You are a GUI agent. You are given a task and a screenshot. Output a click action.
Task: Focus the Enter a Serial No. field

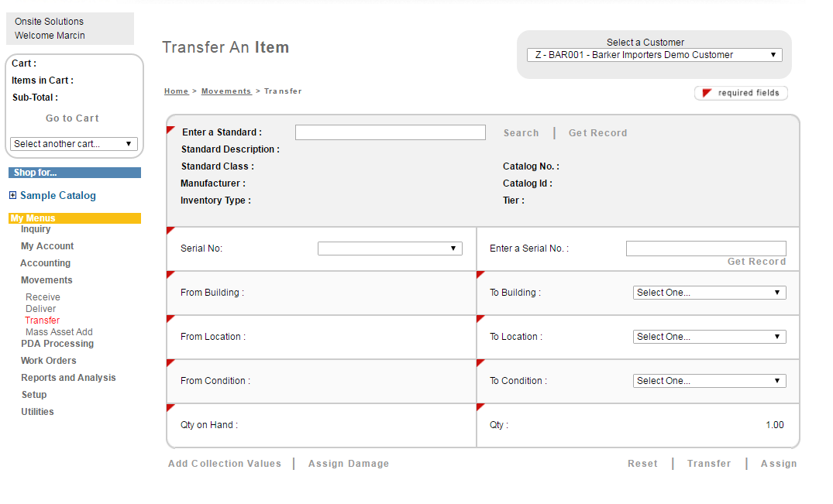[x=705, y=249]
